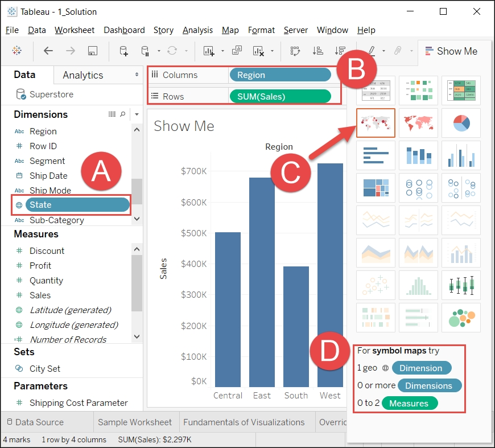Sort ascending using the toolbar icon
The height and width of the screenshot is (448, 495).
[317, 51]
